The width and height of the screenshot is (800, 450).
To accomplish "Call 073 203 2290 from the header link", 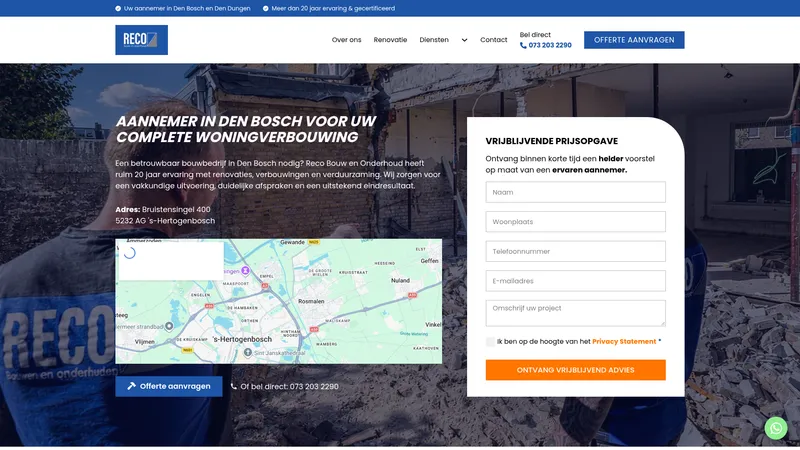I will (549, 45).
